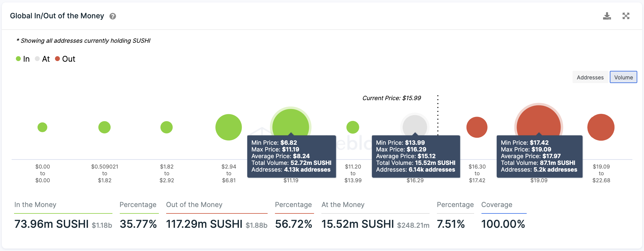
Task: Select the Volume view tab
Action: [x=624, y=77]
